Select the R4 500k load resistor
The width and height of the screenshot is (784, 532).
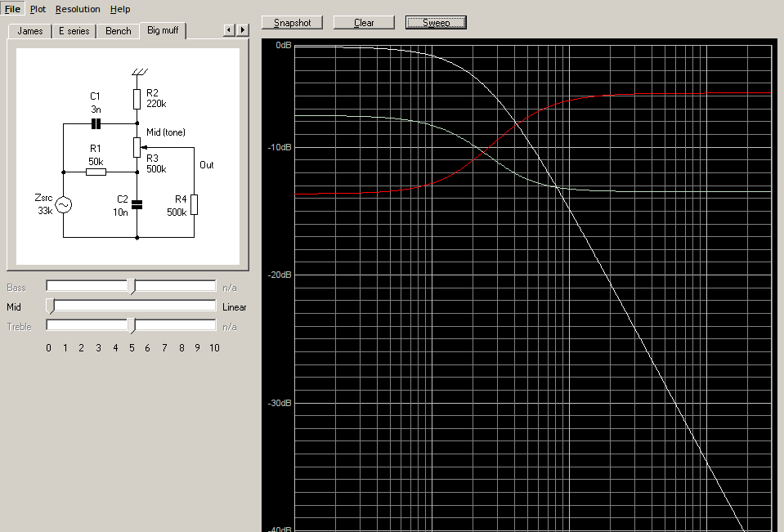194,205
